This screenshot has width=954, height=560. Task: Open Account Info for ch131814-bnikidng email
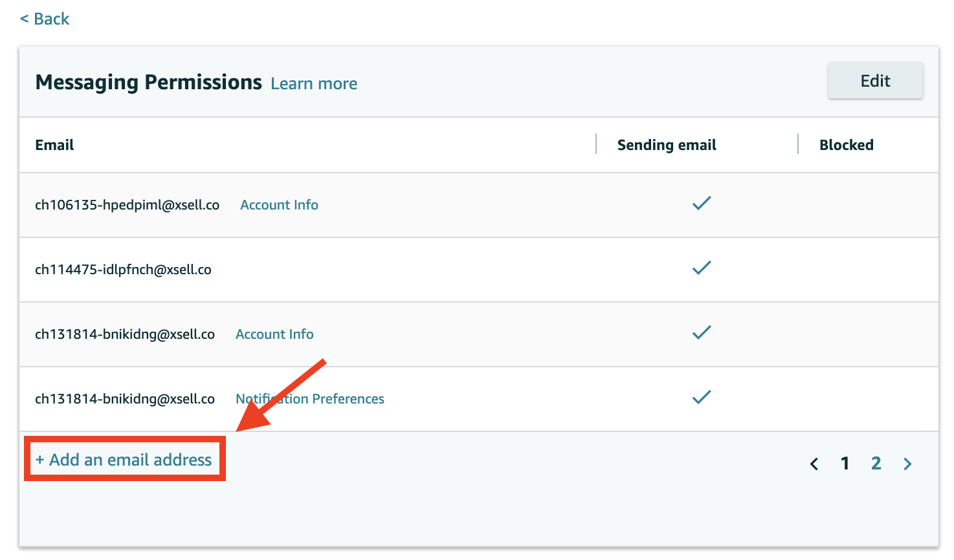coord(274,334)
